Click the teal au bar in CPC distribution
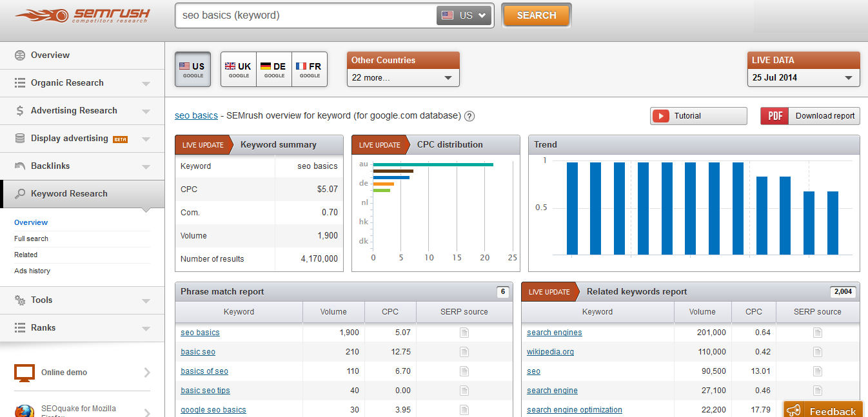The image size is (868, 417). tap(433, 164)
